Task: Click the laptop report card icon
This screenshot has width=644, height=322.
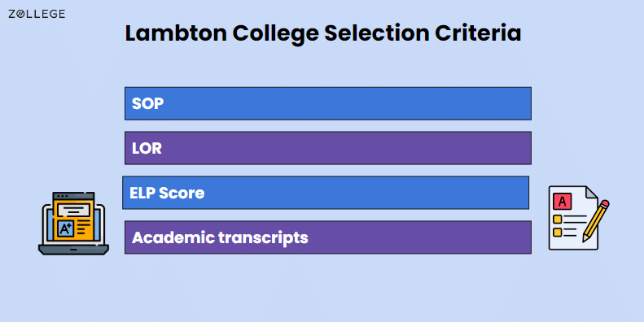Action: [73, 224]
